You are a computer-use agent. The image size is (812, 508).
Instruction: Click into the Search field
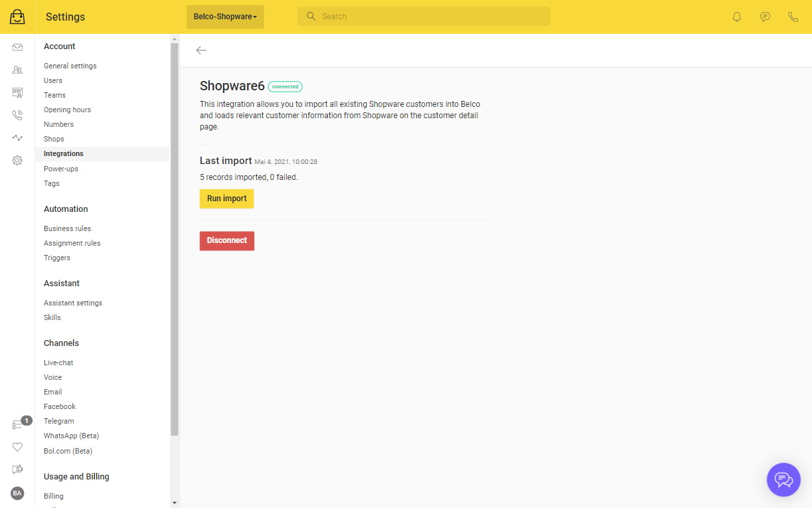click(x=424, y=17)
